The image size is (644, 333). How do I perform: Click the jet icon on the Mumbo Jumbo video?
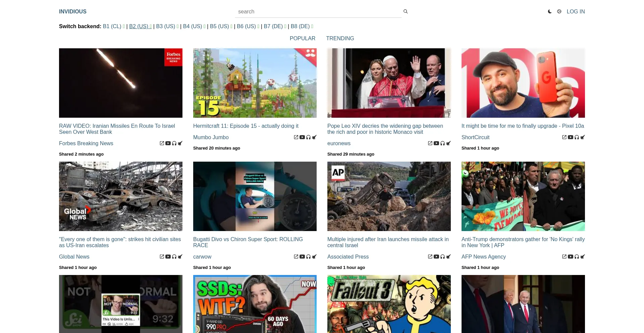click(314, 137)
